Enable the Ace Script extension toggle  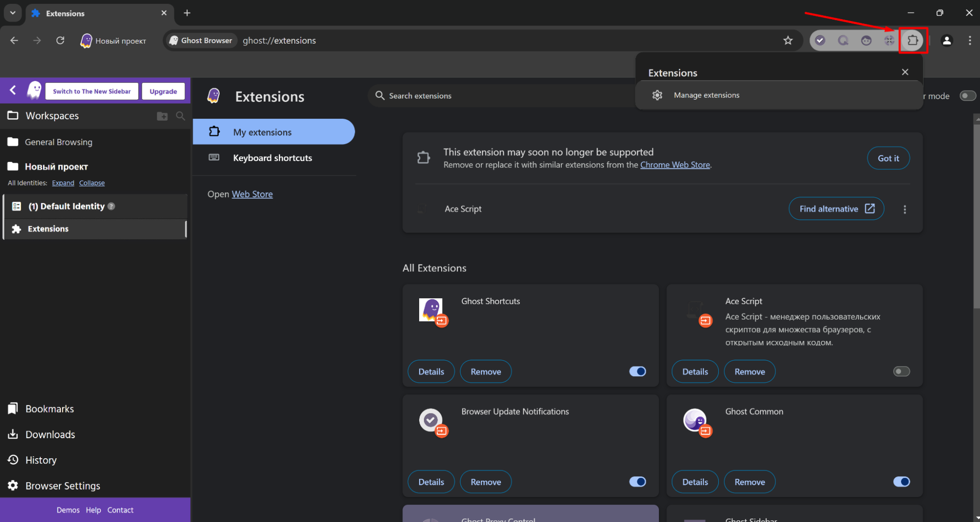pyautogui.click(x=901, y=371)
